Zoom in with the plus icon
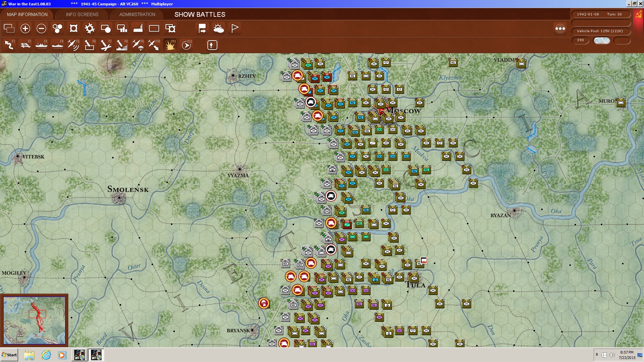Viewport: 644px width, 362px height. 25,28
